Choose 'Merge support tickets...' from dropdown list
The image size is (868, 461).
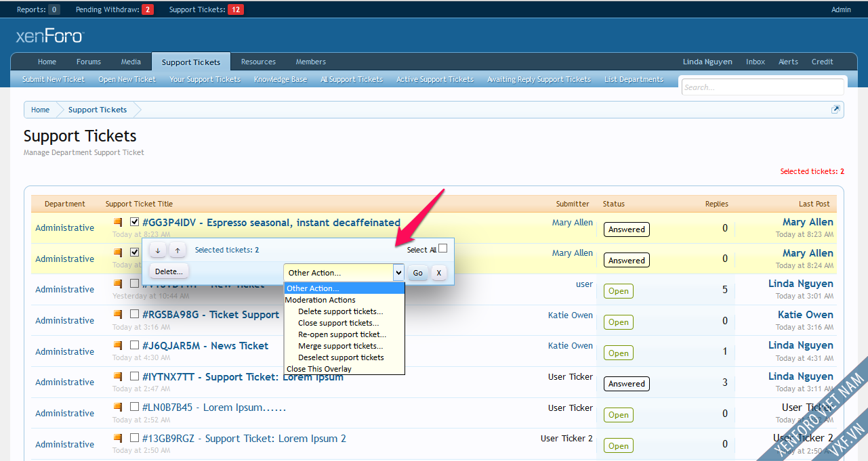pos(340,346)
